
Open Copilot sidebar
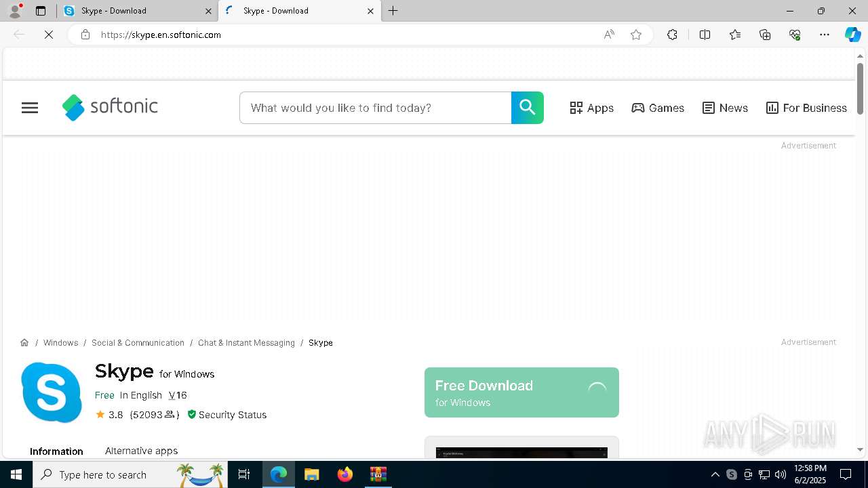tap(852, 35)
